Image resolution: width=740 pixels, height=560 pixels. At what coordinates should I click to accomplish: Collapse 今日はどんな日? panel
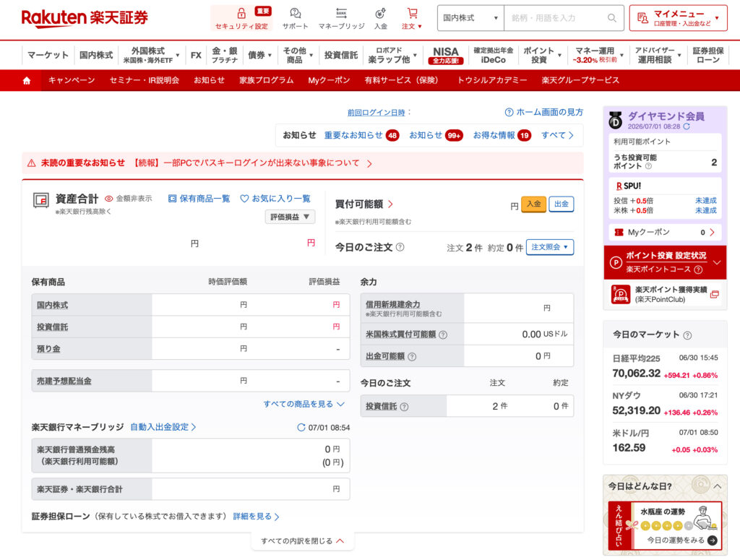tap(718, 486)
